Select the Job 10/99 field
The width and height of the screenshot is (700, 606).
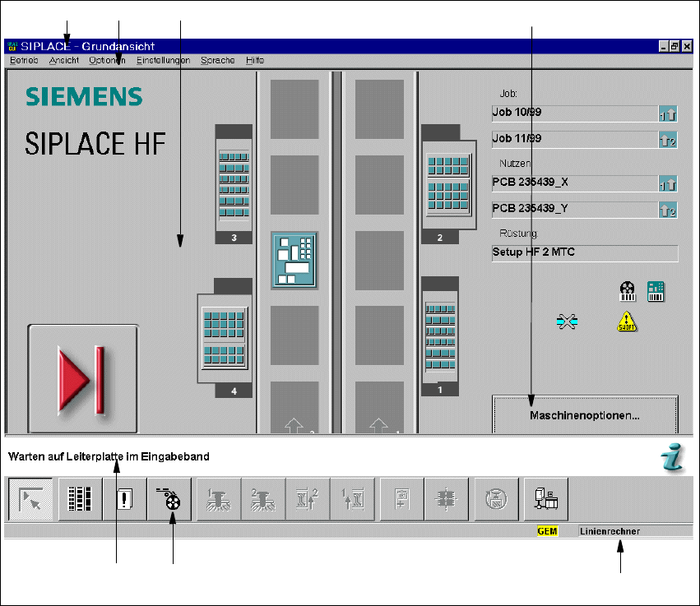point(575,113)
